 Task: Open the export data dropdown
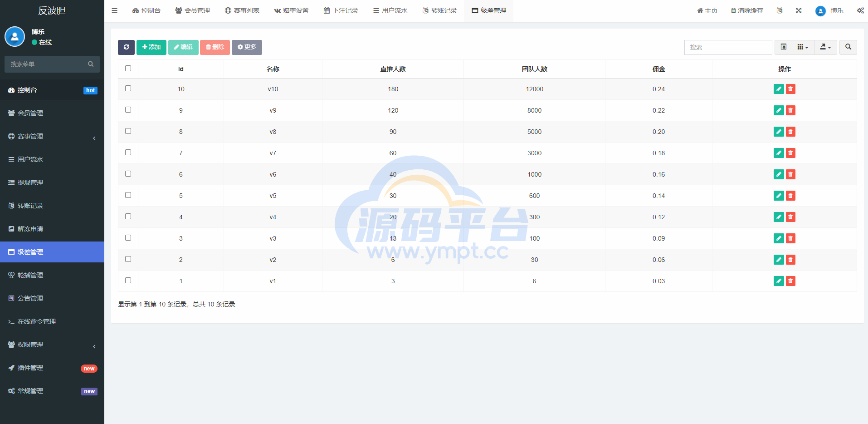click(825, 47)
